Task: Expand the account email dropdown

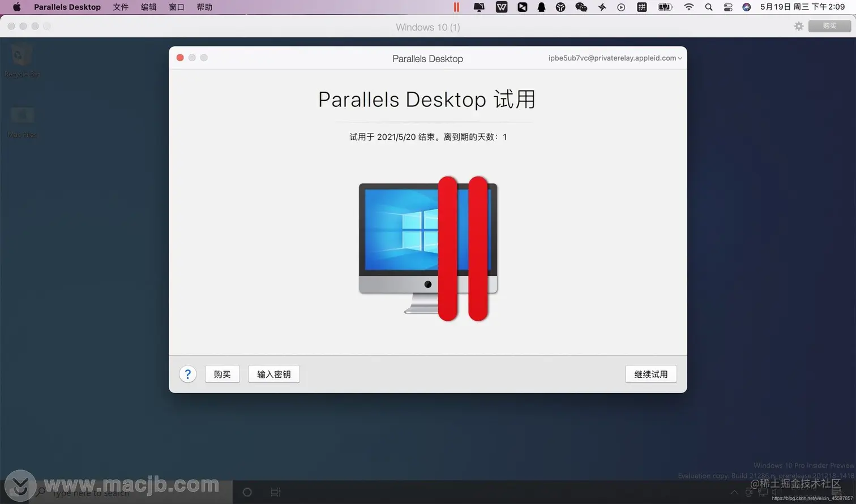Action: click(615, 58)
